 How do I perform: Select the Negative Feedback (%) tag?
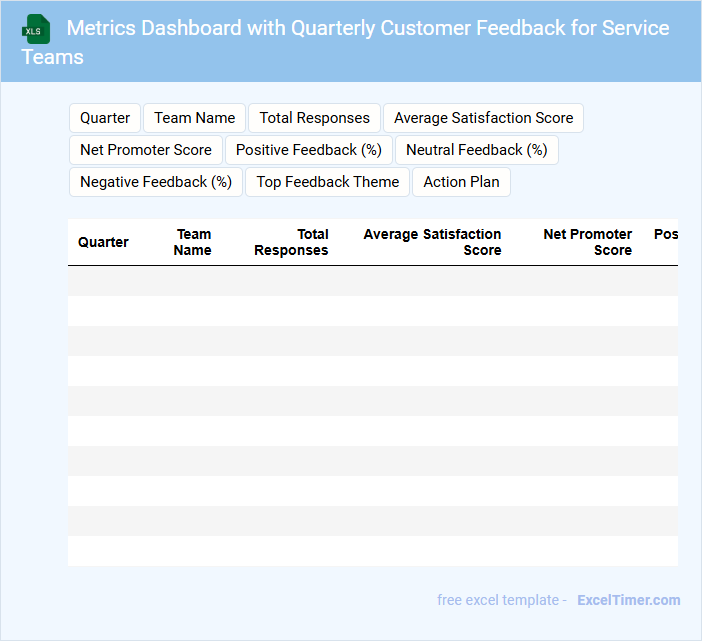coord(156,182)
